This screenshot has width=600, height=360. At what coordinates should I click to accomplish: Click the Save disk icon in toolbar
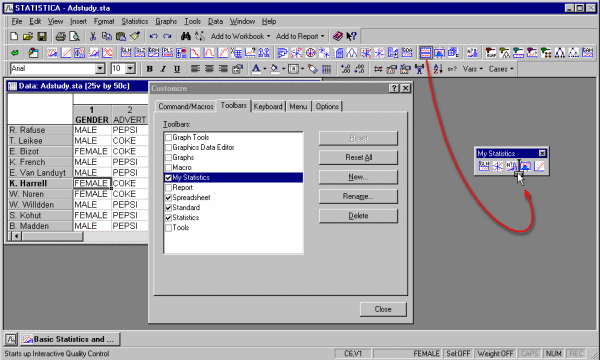tap(42, 36)
